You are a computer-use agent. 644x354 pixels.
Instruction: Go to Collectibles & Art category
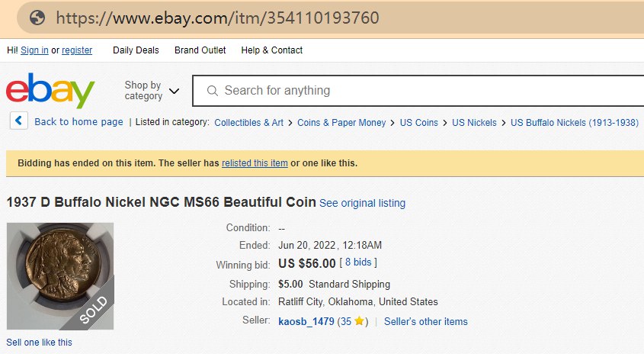(x=248, y=122)
